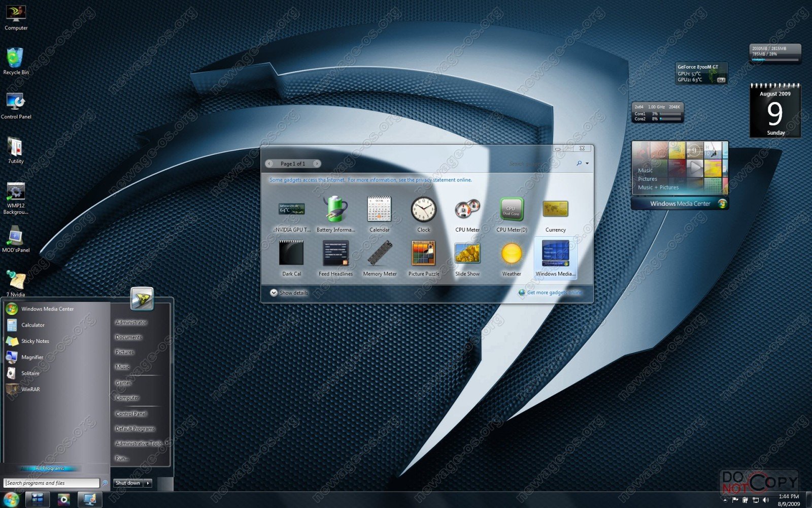The width and height of the screenshot is (812, 508).
Task: Pick the Currency gadget in the gallery
Action: pyautogui.click(x=556, y=213)
